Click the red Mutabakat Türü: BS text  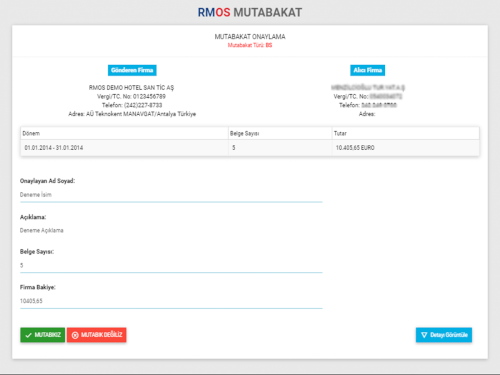click(x=250, y=45)
